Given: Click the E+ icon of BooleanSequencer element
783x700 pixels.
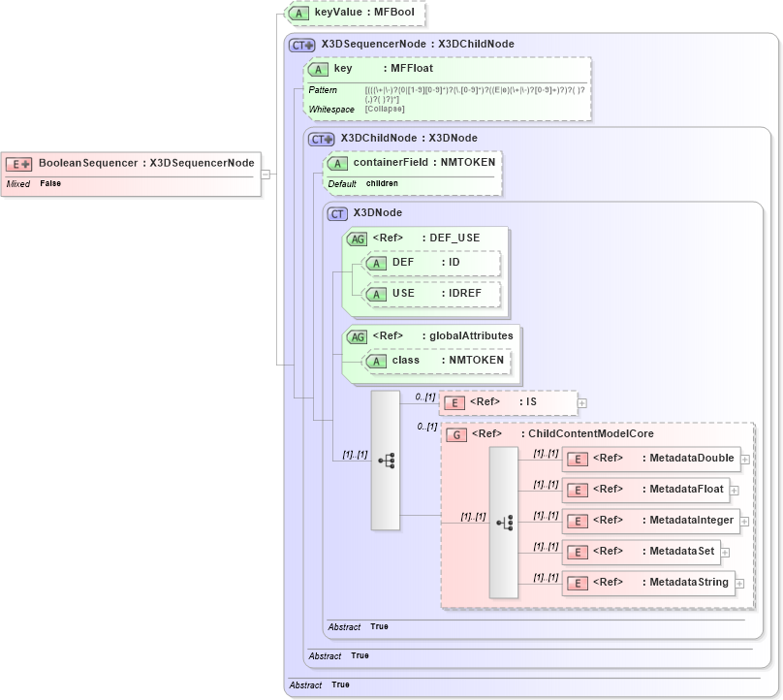Looking at the screenshot, I should 19,164.
